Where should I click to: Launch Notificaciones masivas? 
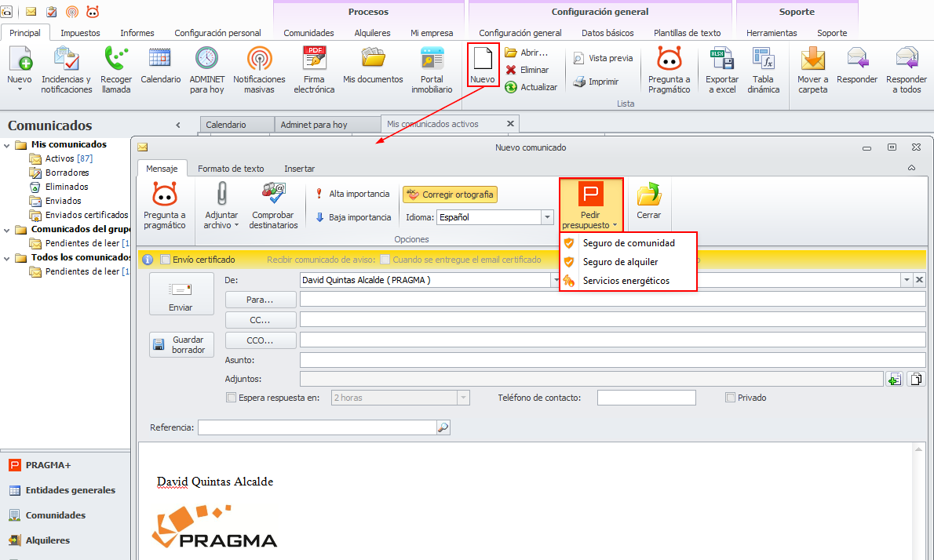click(259, 71)
